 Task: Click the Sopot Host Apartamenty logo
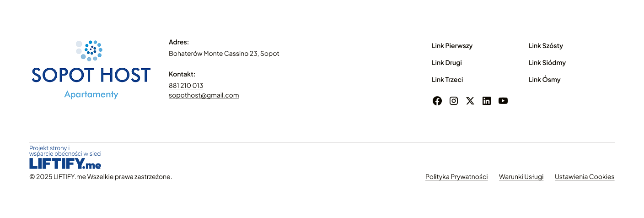point(91,70)
